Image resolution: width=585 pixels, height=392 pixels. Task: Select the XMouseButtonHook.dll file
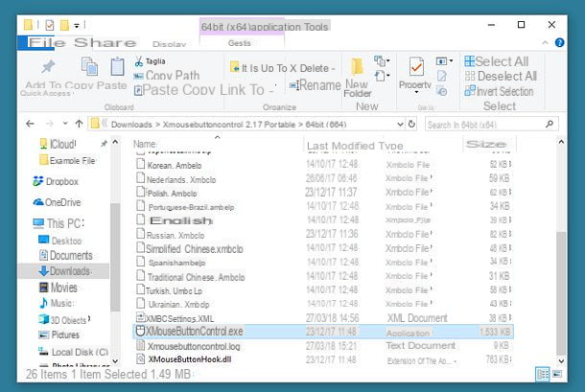[x=323, y=359]
